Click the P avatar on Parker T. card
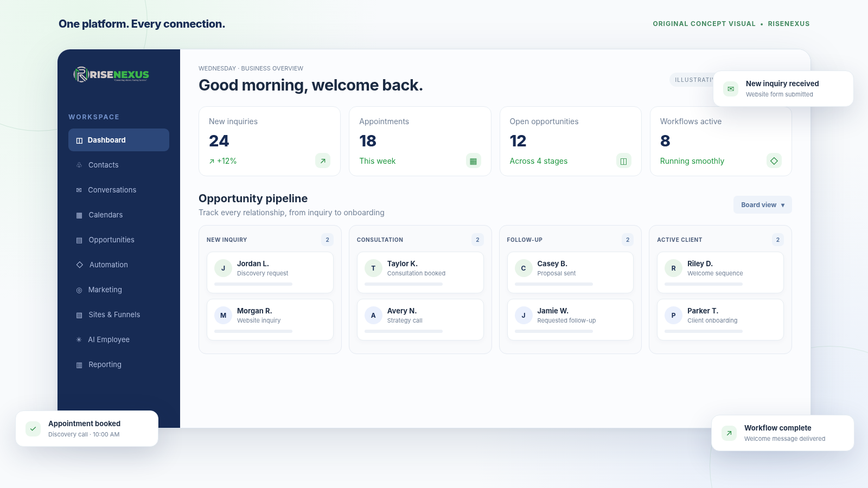The width and height of the screenshot is (868, 488). click(673, 315)
